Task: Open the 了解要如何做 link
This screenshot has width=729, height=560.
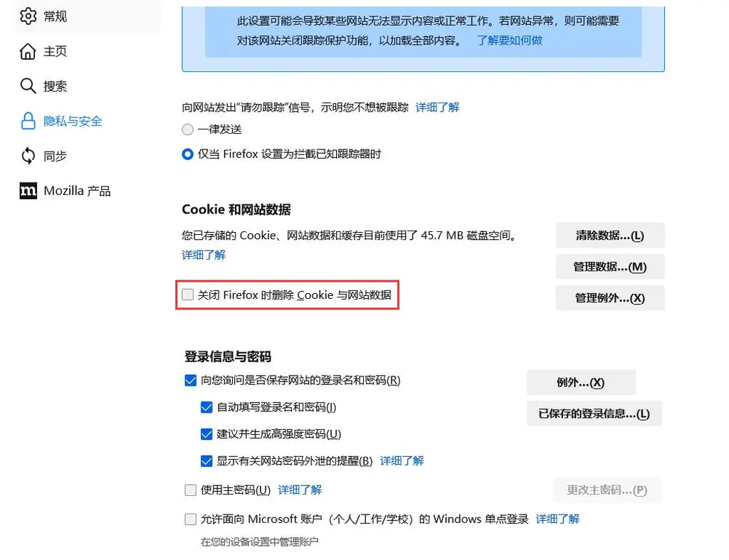Action: [x=510, y=41]
